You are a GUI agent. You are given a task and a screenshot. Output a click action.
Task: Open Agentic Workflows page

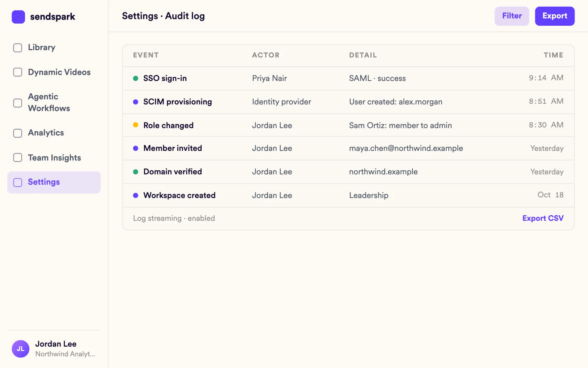[54, 102]
